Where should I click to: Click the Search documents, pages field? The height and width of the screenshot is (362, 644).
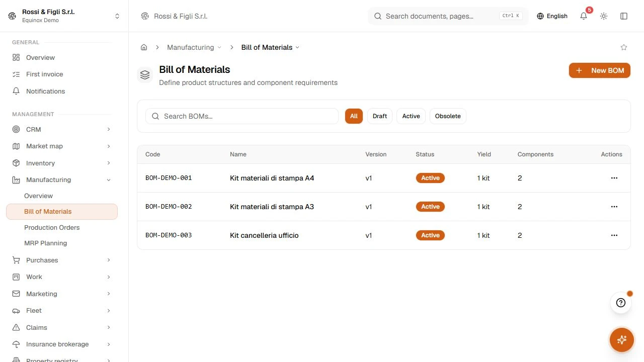coord(448,16)
